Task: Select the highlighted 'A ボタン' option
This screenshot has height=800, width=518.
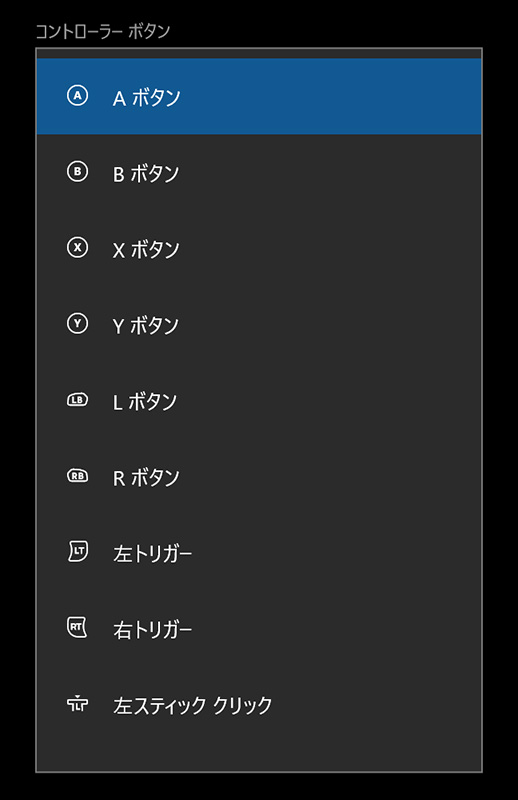Action: point(259,96)
